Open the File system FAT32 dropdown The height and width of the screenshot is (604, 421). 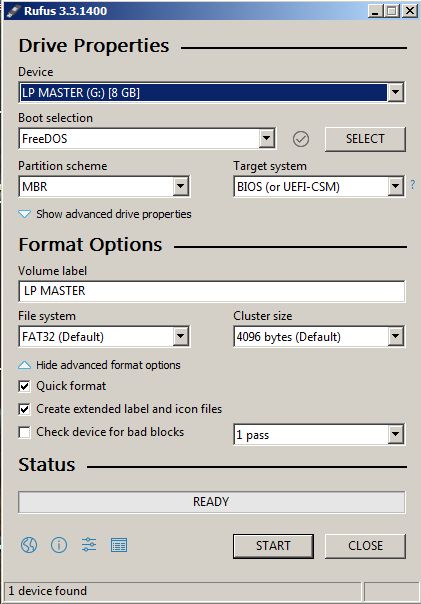click(x=104, y=337)
